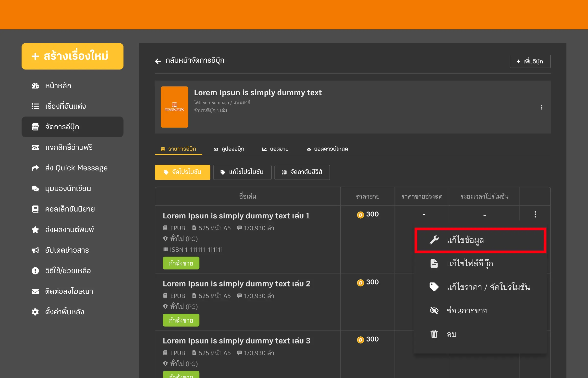Viewport: 588px width, 378px height.
Task: Click the จัดลำดับซีรีส์ button
Action: point(302,172)
